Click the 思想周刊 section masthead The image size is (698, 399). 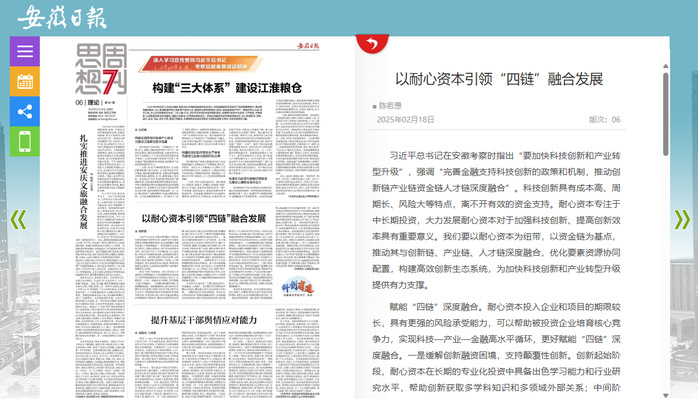click(x=101, y=69)
